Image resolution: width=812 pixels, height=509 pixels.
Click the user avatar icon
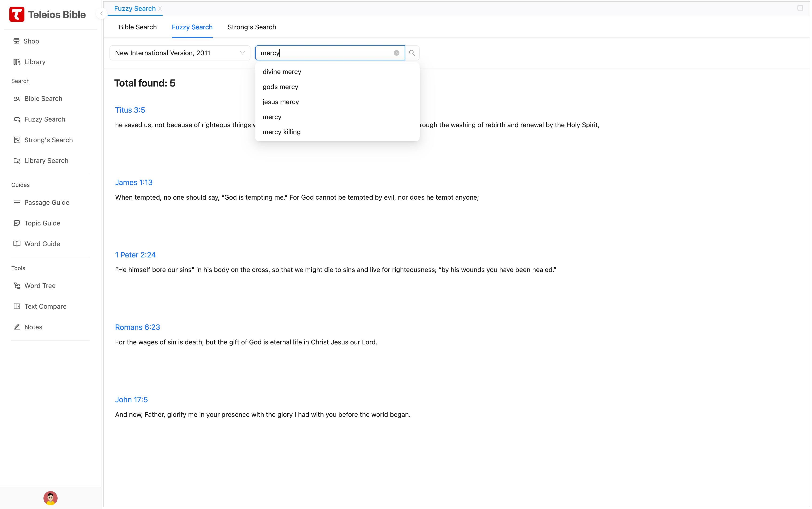click(x=51, y=498)
